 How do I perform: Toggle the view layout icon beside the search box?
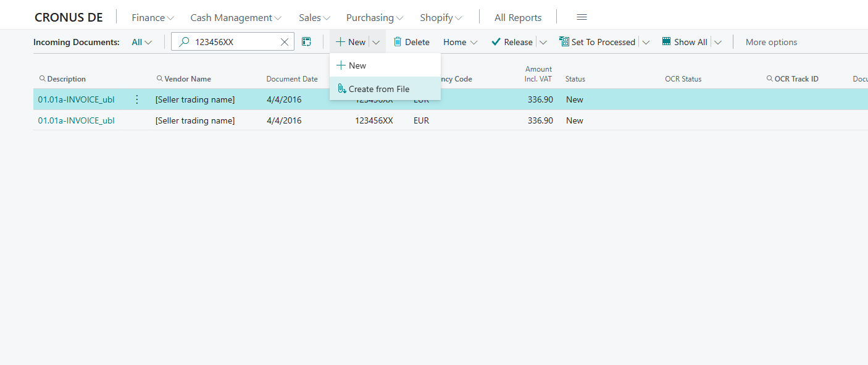click(x=306, y=41)
